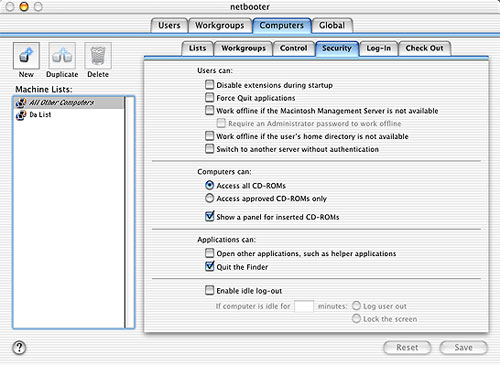Select Access approved CD-ROMs only

(209, 198)
